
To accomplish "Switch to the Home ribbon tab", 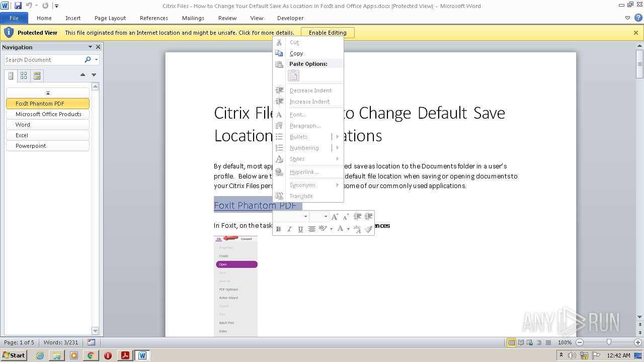I will (44, 18).
